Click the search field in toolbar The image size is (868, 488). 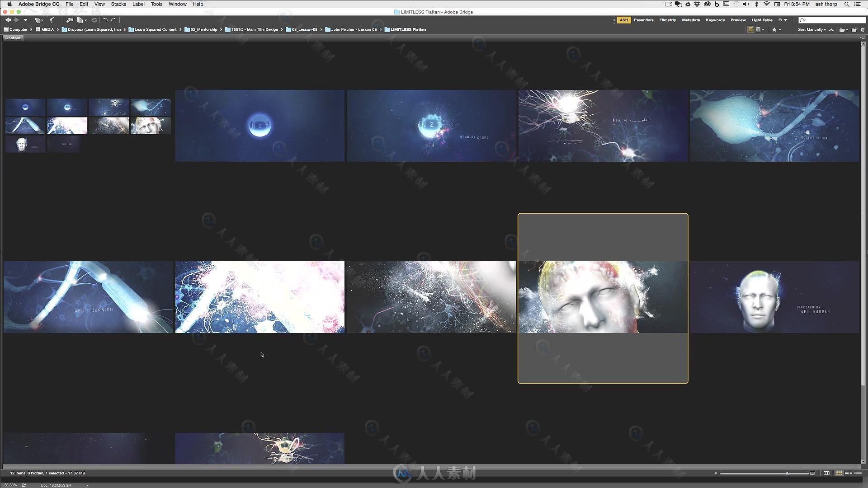pos(832,20)
